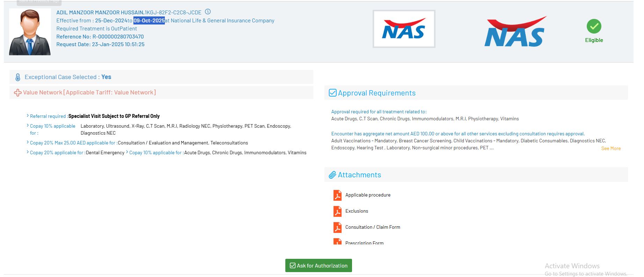The image size is (644, 277).
Task: Click the Approval required for all treatment line
Action: click(379, 112)
